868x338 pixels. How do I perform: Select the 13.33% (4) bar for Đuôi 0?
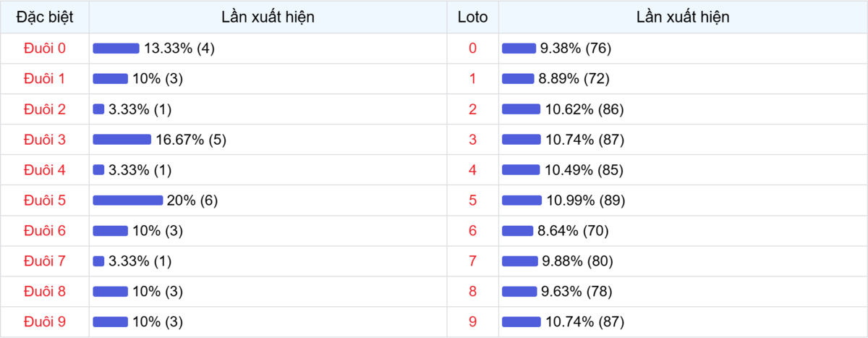pyautogui.click(x=116, y=48)
